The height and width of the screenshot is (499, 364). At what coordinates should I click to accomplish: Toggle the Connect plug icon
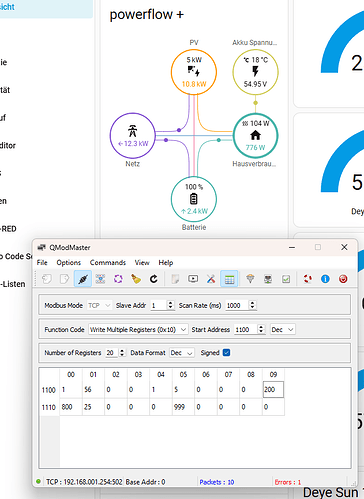[x=83, y=279]
